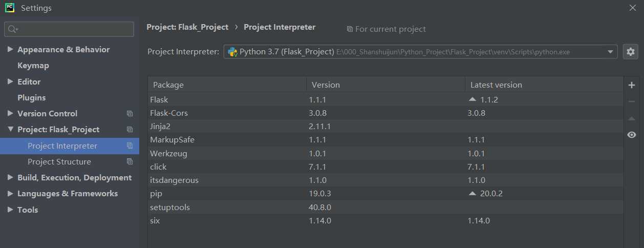The height and width of the screenshot is (248, 644).
Task: Open the Project Interpreter dropdown arrow
Action: click(610, 52)
